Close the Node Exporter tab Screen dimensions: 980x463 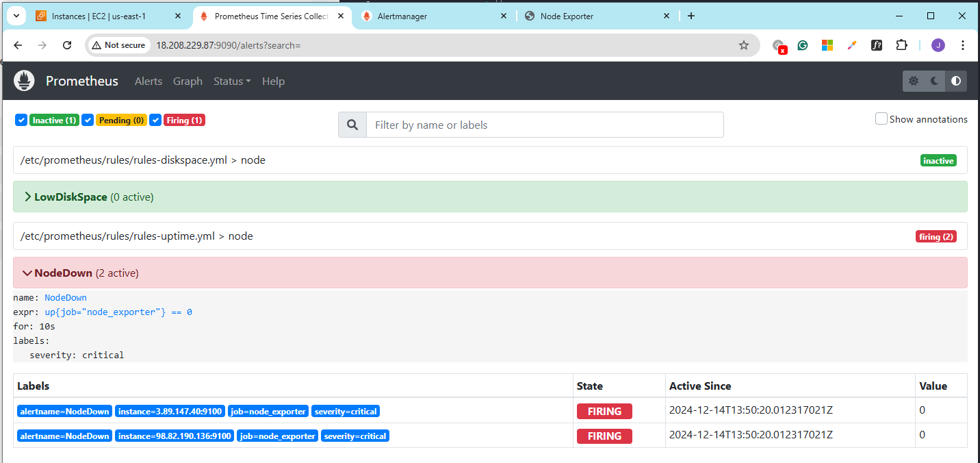(x=667, y=16)
